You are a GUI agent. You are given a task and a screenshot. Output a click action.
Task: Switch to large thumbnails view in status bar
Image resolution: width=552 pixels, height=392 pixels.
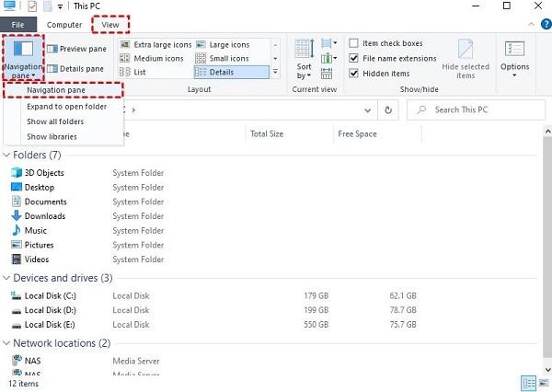[x=544, y=383]
